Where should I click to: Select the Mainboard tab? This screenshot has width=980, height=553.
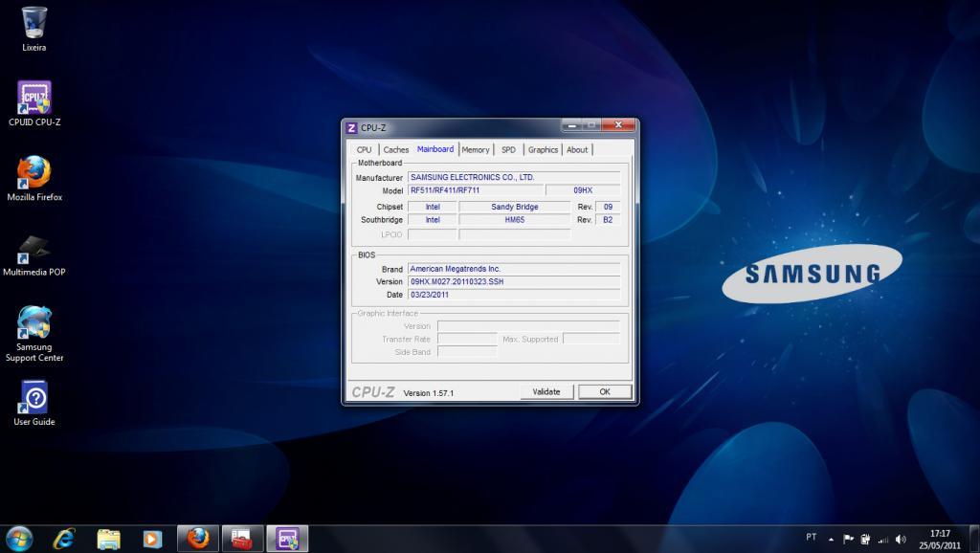435,149
